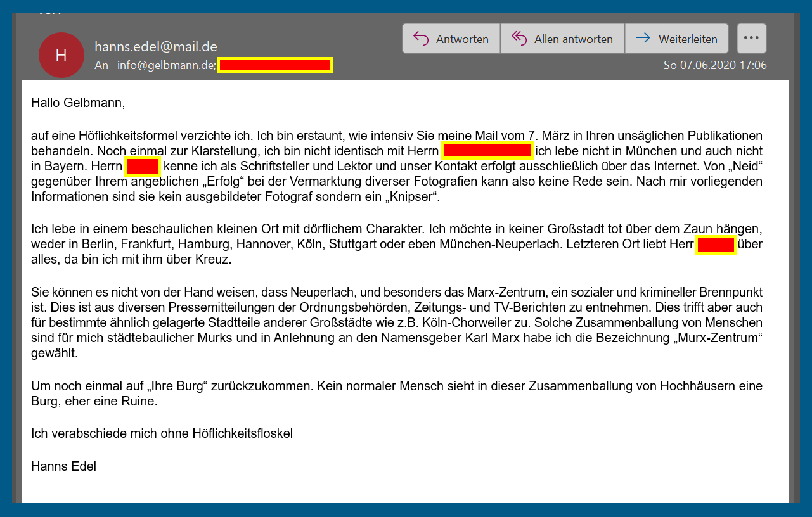Image resolution: width=812 pixels, height=517 pixels.
Task: Click the redacted name after "liebt Herr"
Action: (x=716, y=245)
